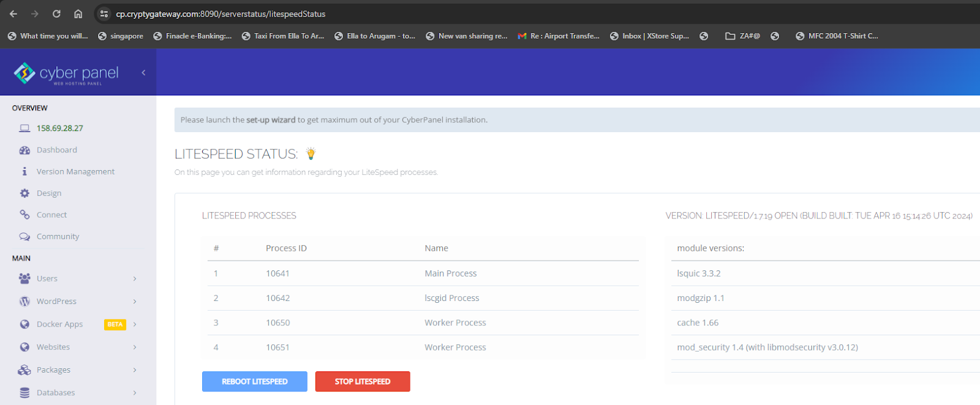980x405 pixels.
Task: Select process ID 10650 cell
Action: (277, 322)
